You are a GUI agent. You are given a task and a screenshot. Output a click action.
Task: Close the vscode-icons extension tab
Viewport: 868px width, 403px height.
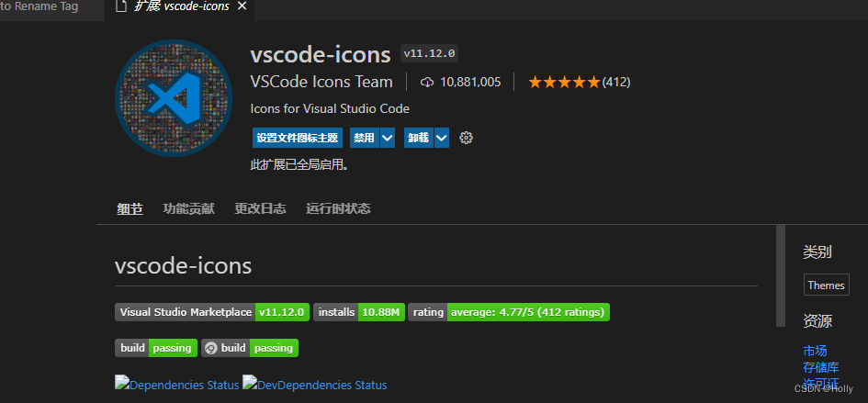(242, 7)
